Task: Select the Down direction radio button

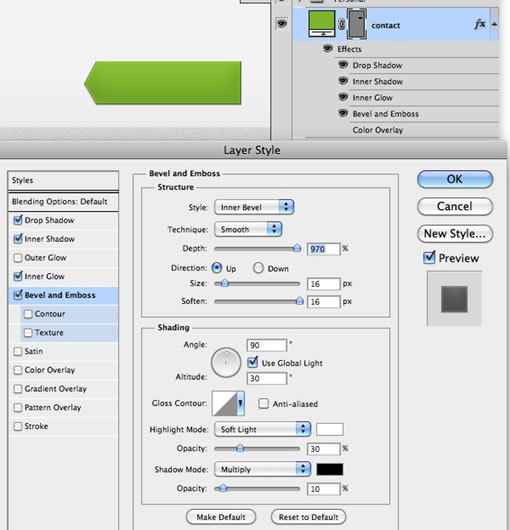Action: pos(258,268)
